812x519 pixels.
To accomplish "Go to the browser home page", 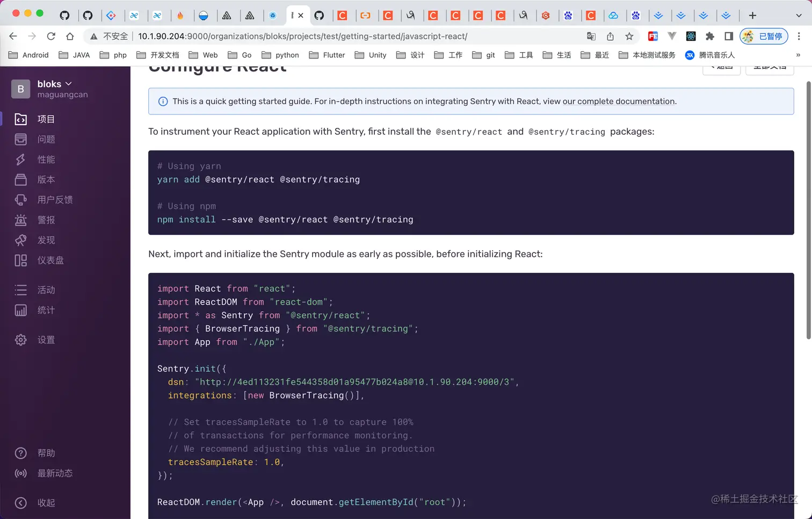I will point(70,36).
